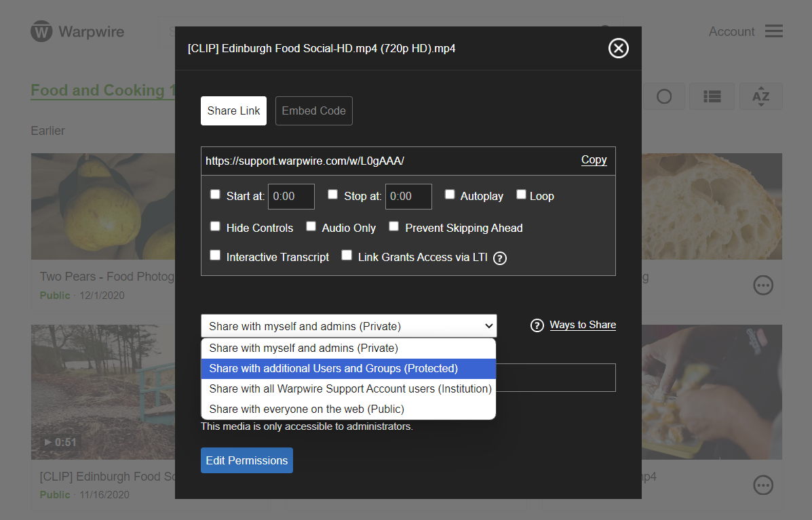Click the Start at time field

291,197
